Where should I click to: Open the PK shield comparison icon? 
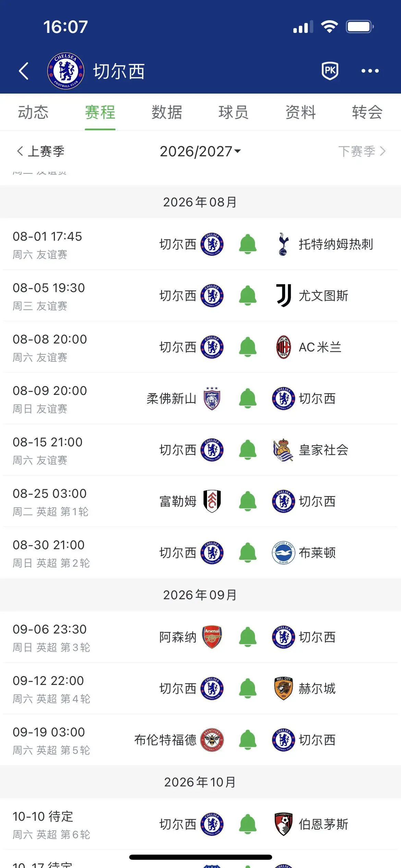click(x=330, y=71)
